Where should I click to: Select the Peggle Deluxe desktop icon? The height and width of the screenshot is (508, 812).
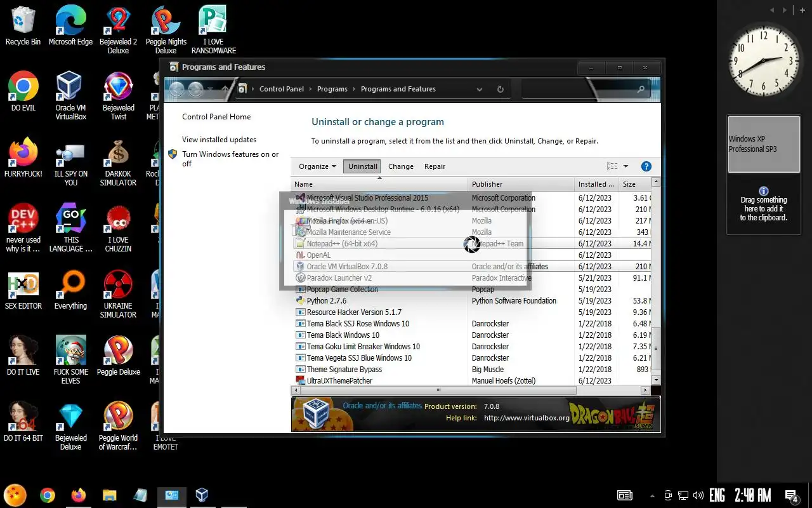[118, 356]
